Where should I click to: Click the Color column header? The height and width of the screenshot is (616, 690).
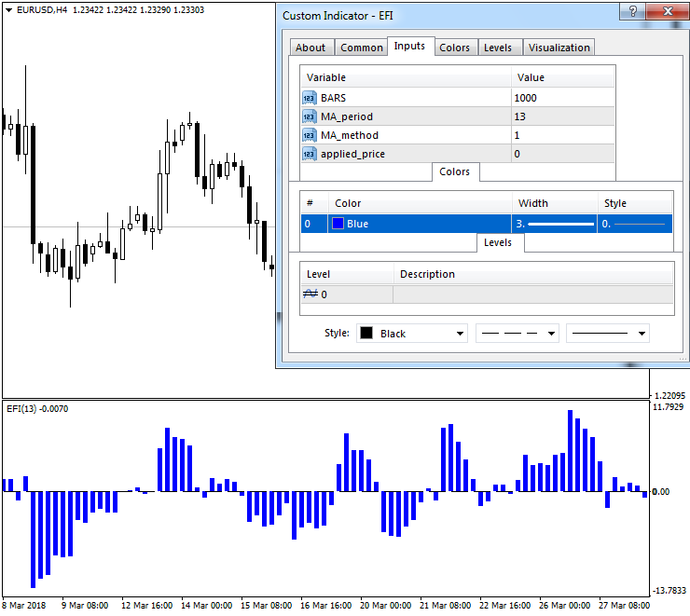point(420,203)
